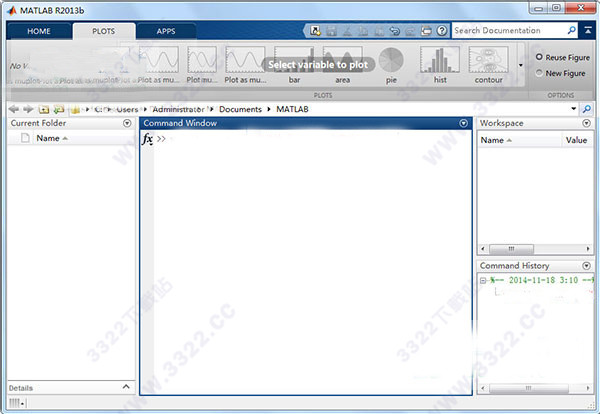The image size is (600, 414).
Task: Open Command History panel actions menu
Action: coord(586,266)
